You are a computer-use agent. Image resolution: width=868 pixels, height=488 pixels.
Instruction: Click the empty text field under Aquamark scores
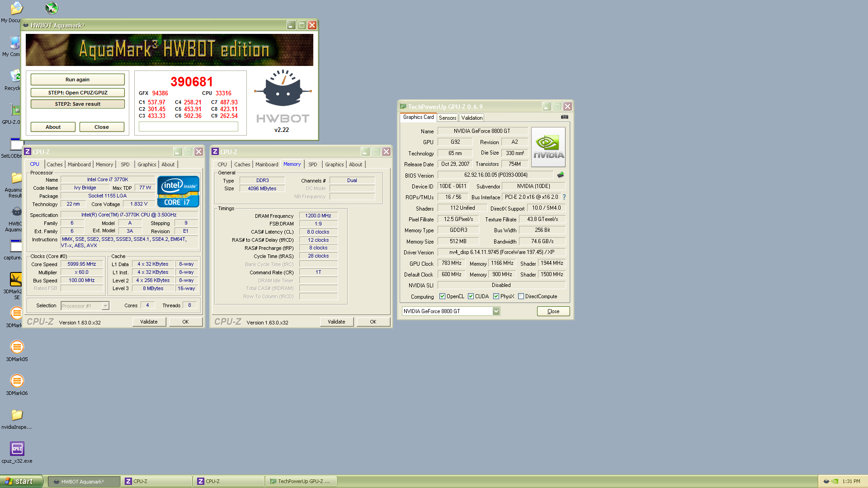pos(189,127)
